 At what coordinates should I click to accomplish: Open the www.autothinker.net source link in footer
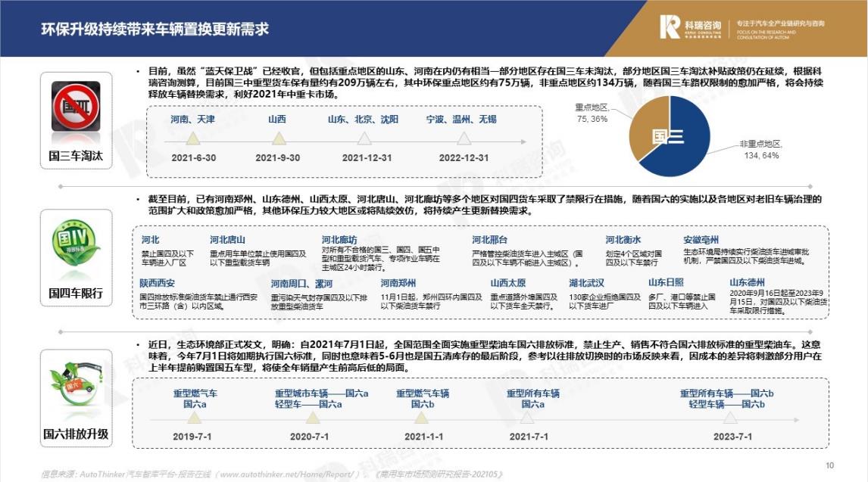tap(286, 474)
